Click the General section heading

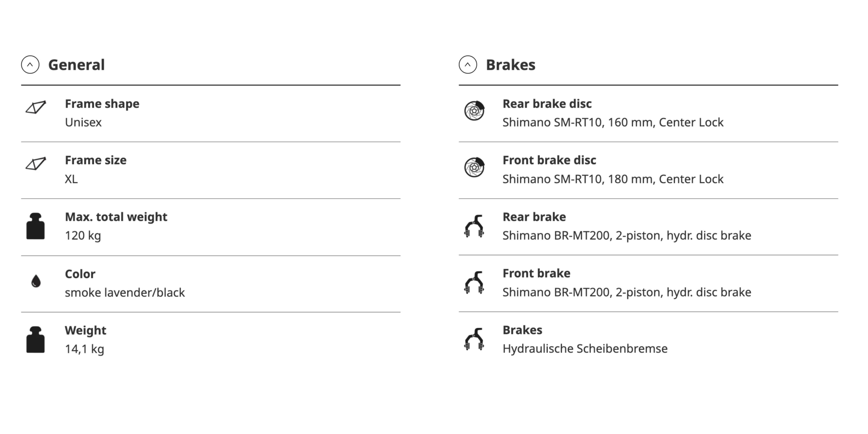click(76, 65)
